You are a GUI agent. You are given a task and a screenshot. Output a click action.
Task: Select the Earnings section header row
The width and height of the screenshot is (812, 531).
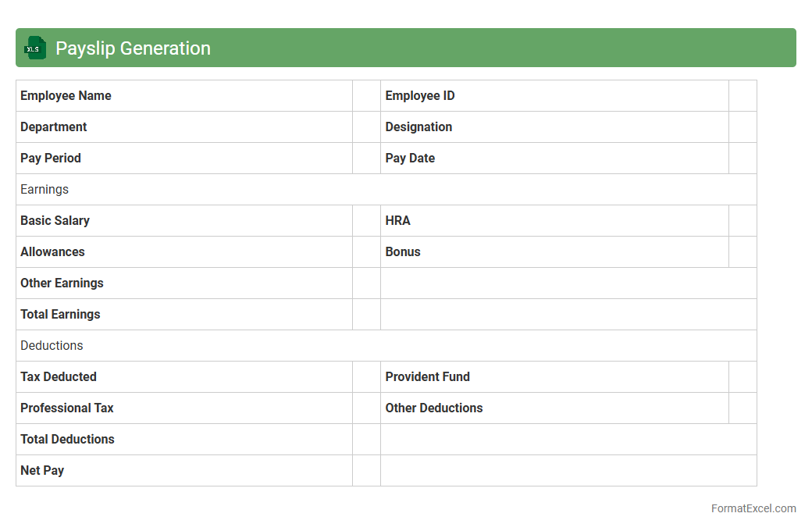tap(386, 190)
